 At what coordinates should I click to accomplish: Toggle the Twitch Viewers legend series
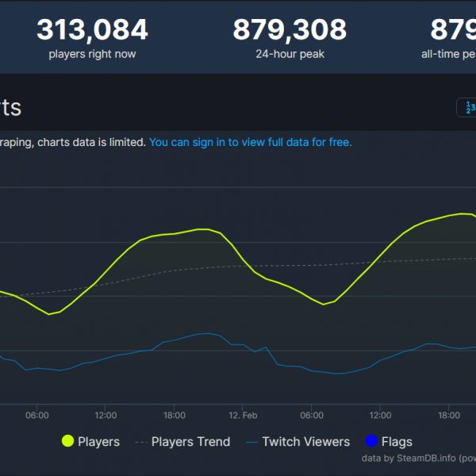(x=297, y=442)
